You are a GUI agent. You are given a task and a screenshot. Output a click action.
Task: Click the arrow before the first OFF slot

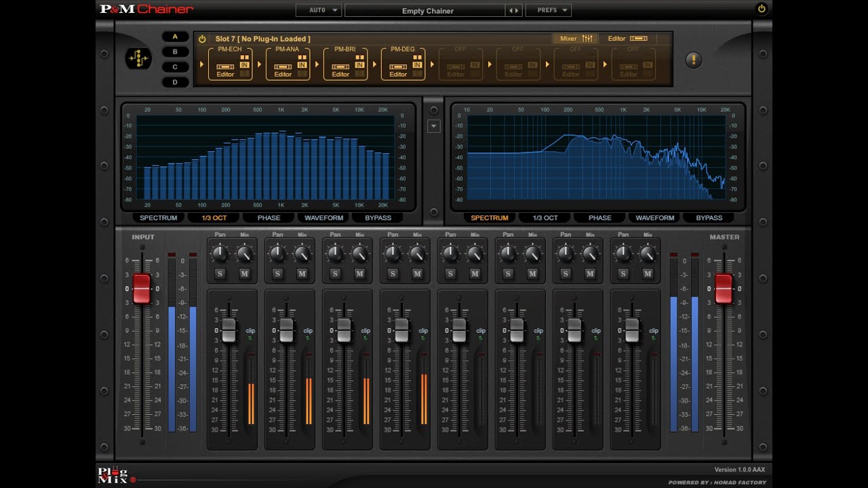(x=432, y=64)
